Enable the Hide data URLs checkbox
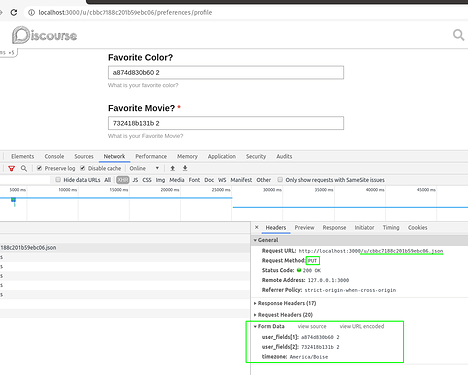The width and height of the screenshot is (468, 375). pos(58,180)
